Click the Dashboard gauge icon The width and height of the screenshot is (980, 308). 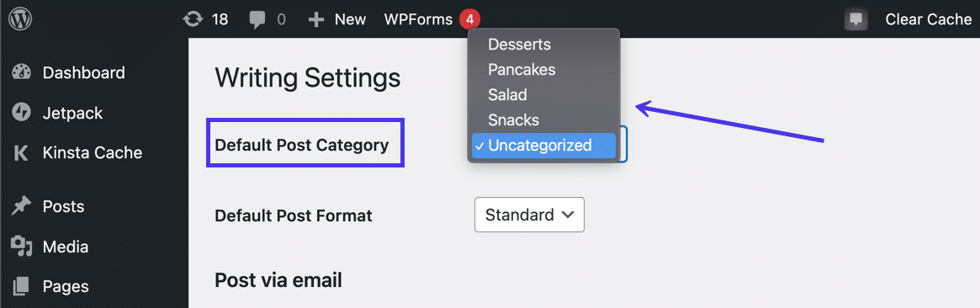point(21,72)
